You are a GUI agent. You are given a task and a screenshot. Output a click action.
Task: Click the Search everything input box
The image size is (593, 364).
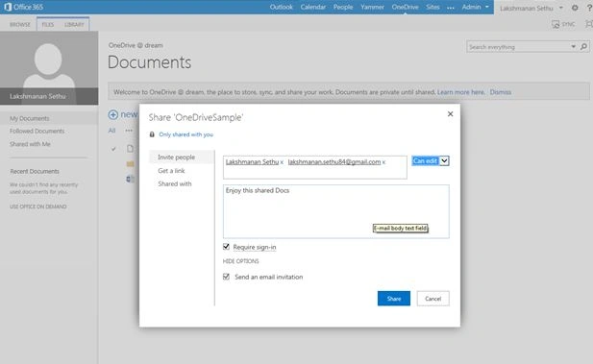point(518,47)
